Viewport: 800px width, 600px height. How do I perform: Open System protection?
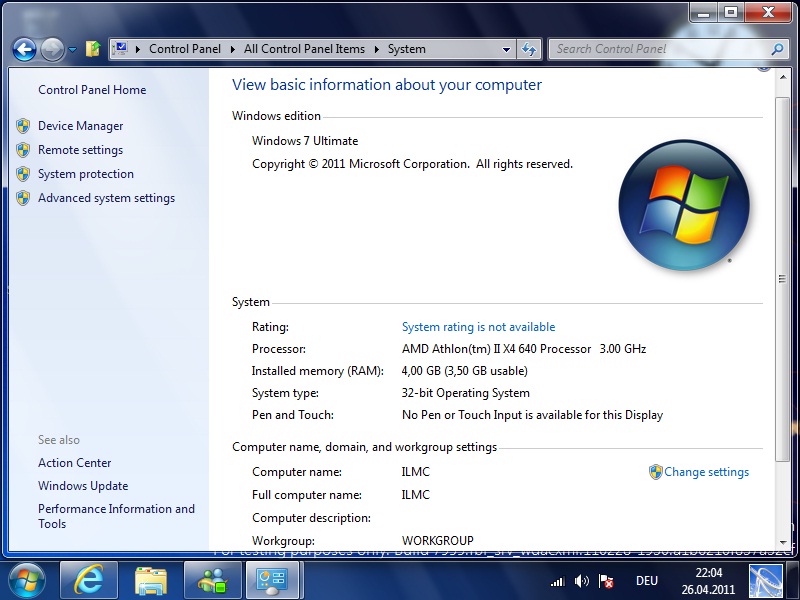tap(86, 174)
